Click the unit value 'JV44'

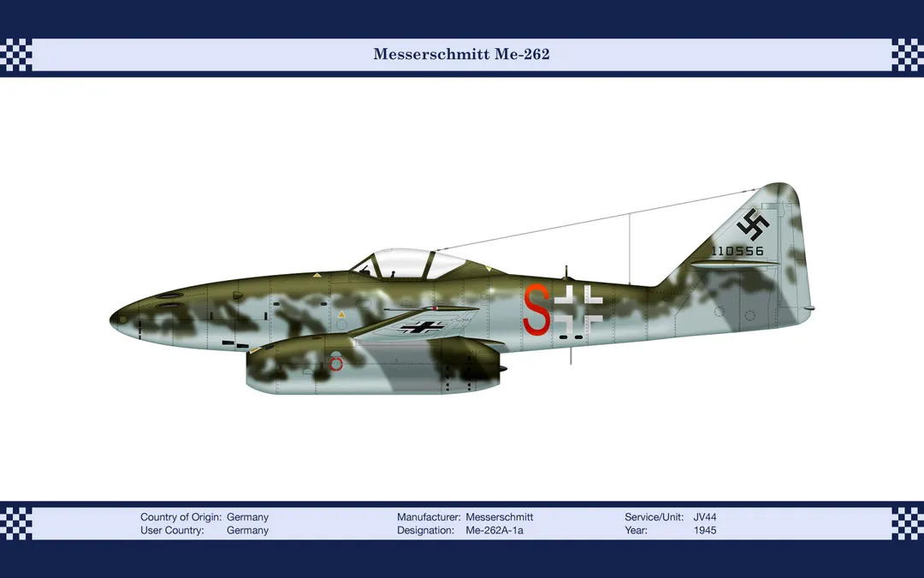[705, 517]
